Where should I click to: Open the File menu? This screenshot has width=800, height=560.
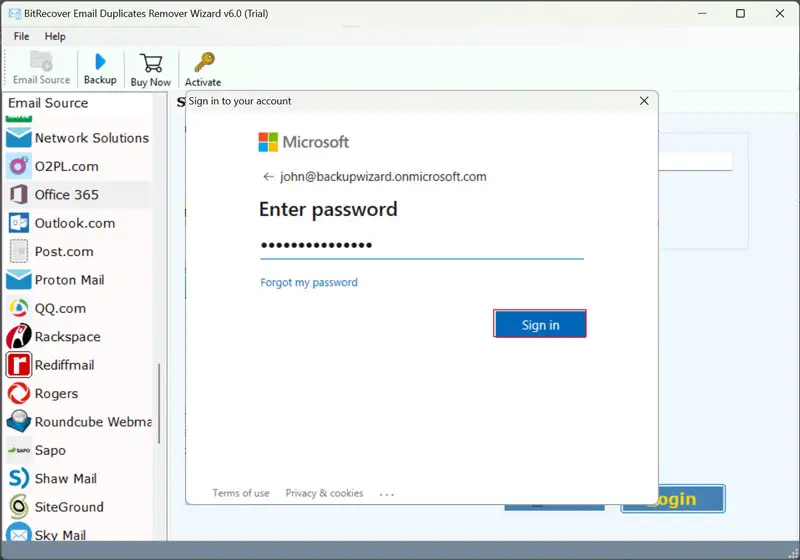pyautogui.click(x=21, y=36)
